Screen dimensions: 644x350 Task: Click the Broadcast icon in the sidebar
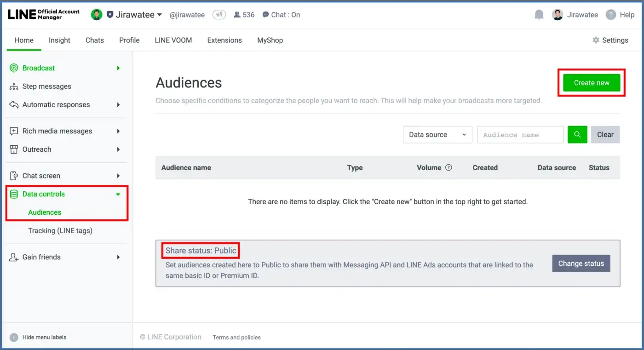coord(14,68)
